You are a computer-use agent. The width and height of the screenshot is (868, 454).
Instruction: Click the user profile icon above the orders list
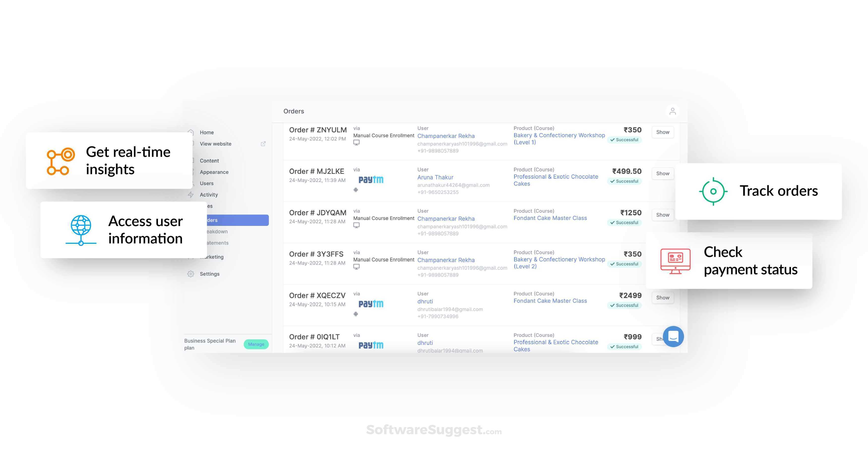[x=673, y=111]
